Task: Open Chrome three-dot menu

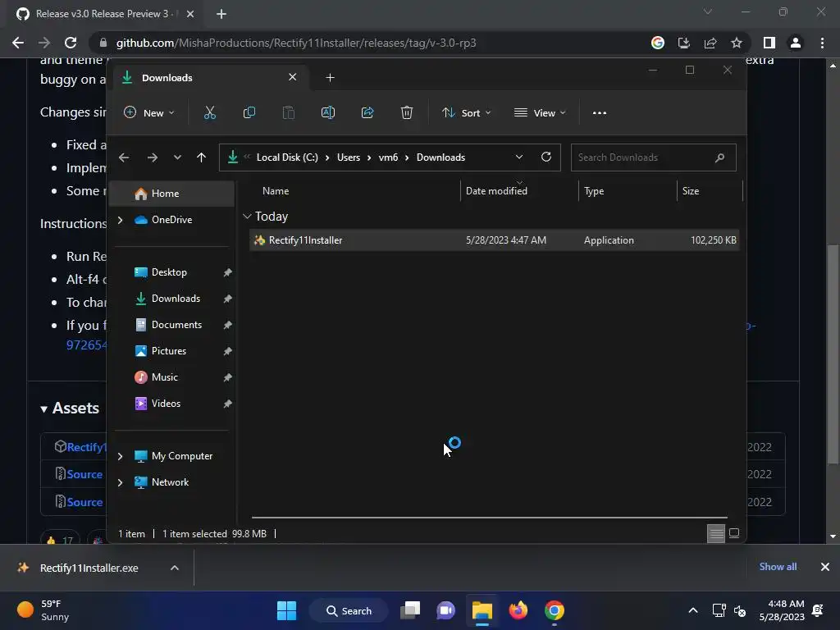Action: [822, 43]
